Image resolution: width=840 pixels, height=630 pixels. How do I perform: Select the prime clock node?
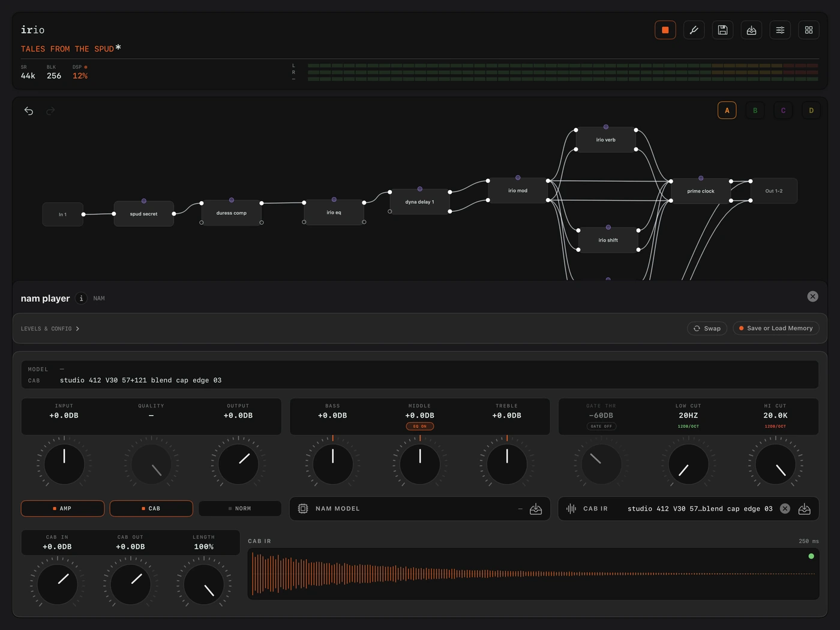pyautogui.click(x=701, y=191)
